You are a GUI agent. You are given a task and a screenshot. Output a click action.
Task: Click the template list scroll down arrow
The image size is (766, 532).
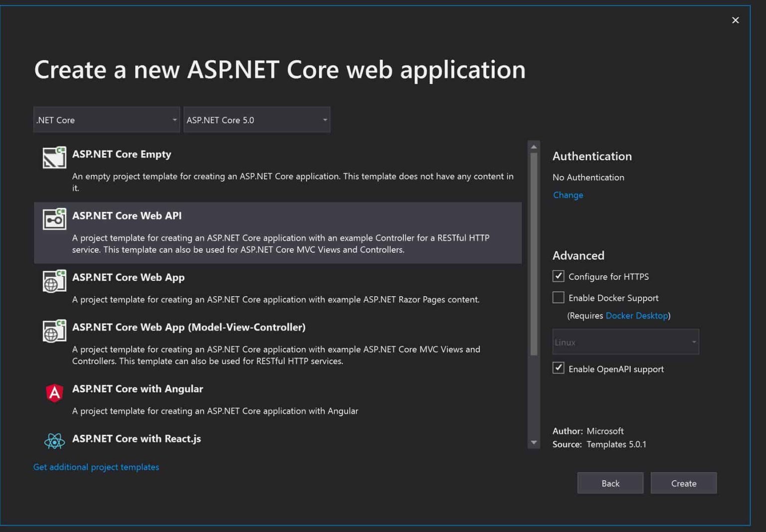pos(534,443)
